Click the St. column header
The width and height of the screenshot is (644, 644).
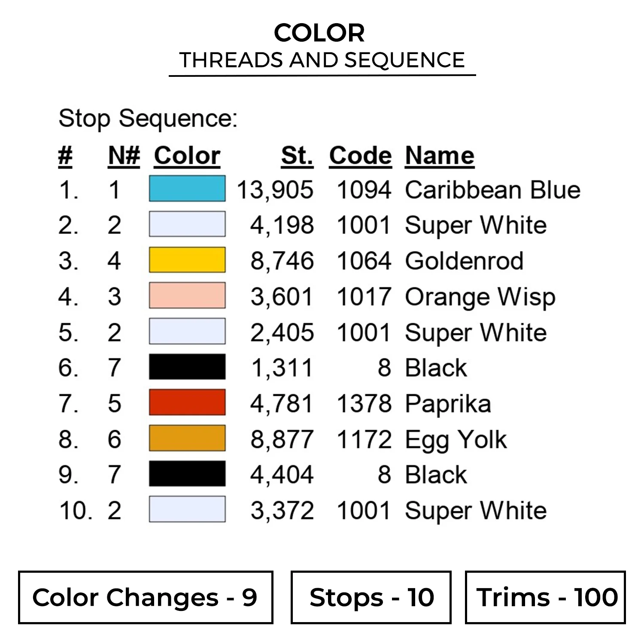pyautogui.click(x=297, y=155)
